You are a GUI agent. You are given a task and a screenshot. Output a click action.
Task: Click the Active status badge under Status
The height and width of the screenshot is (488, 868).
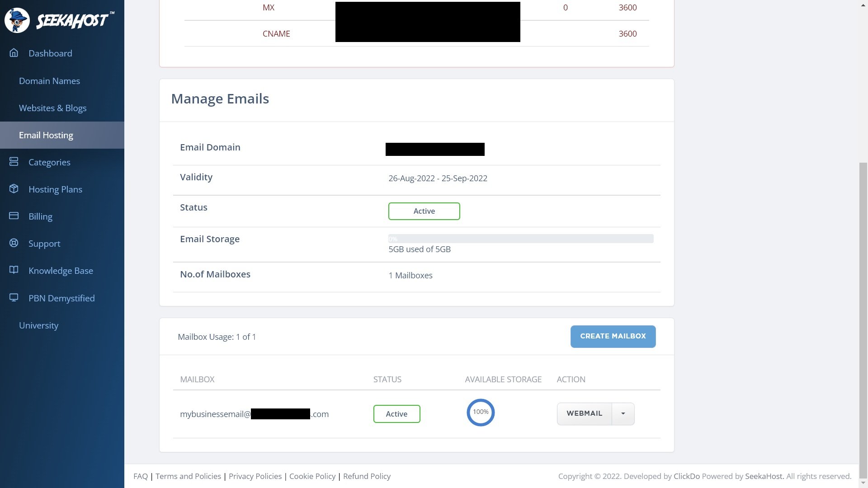424,211
